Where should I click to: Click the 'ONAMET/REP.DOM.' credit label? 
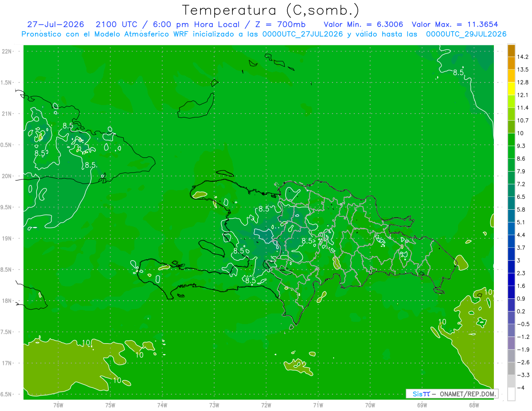467,394
